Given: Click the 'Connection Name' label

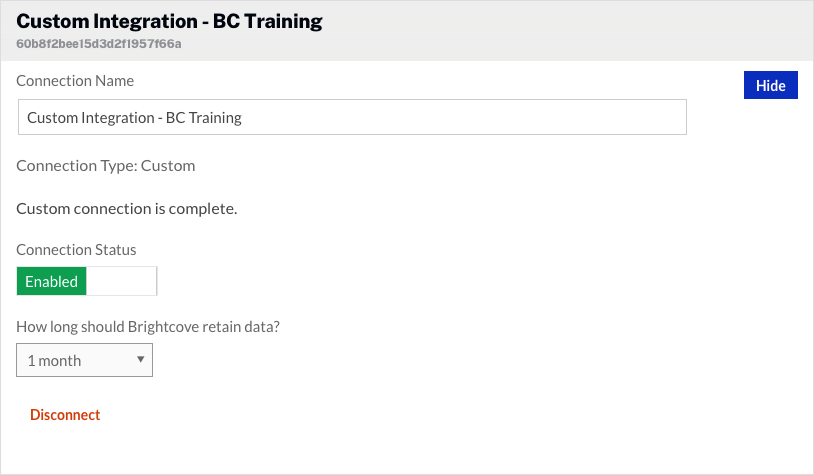Looking at the screenshot, I should tap(75, 80).
